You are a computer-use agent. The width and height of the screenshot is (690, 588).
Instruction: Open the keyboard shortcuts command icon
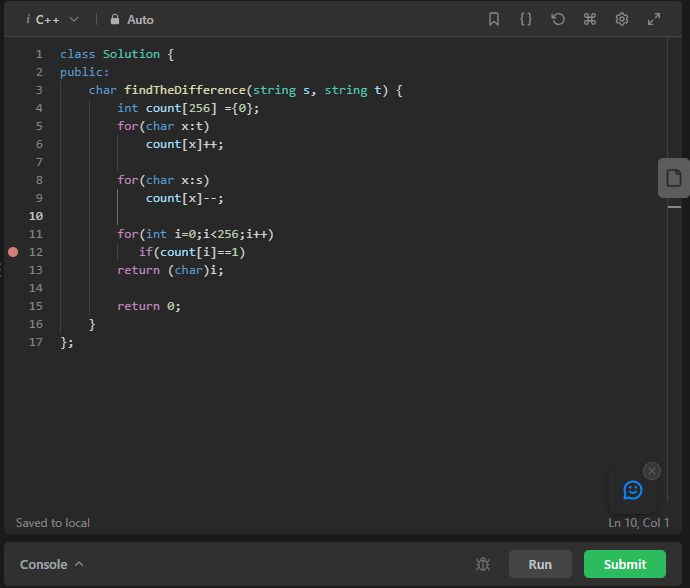pyautogui.click(x=590, y=19)
